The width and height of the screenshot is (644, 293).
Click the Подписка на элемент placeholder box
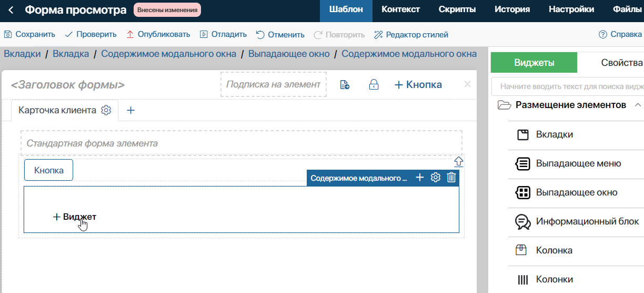(x=274, y=84)
